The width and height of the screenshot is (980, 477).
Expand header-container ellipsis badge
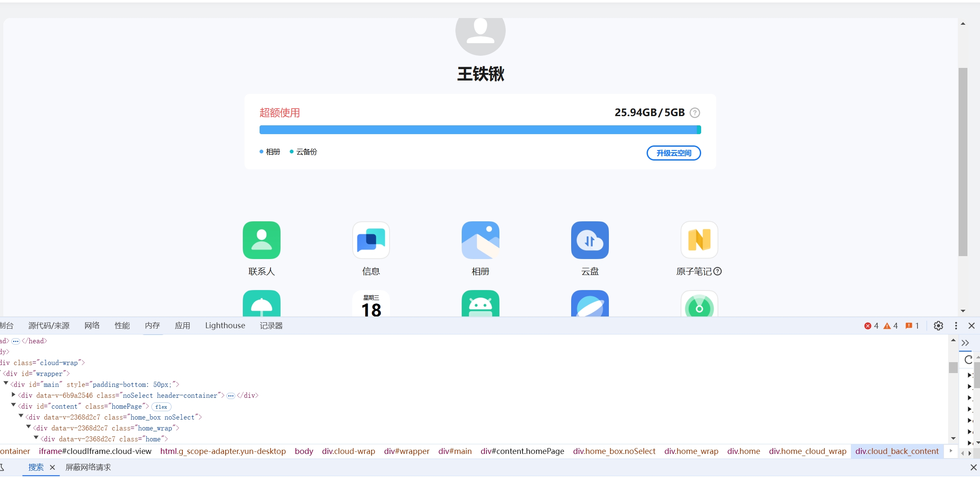(231, 396)
